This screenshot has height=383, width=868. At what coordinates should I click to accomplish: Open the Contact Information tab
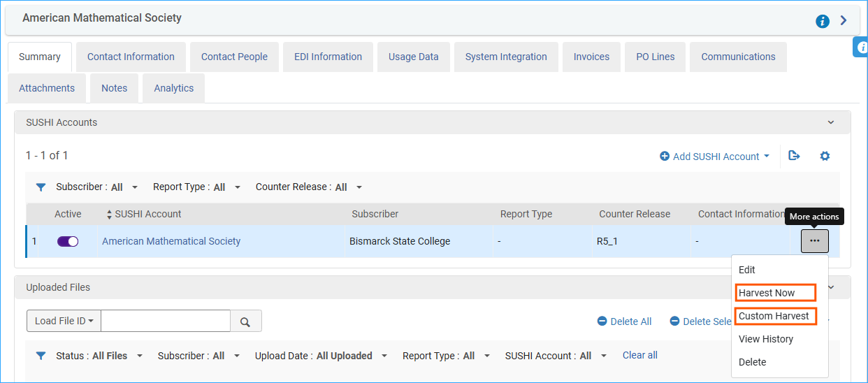click(x=131, y=57)
